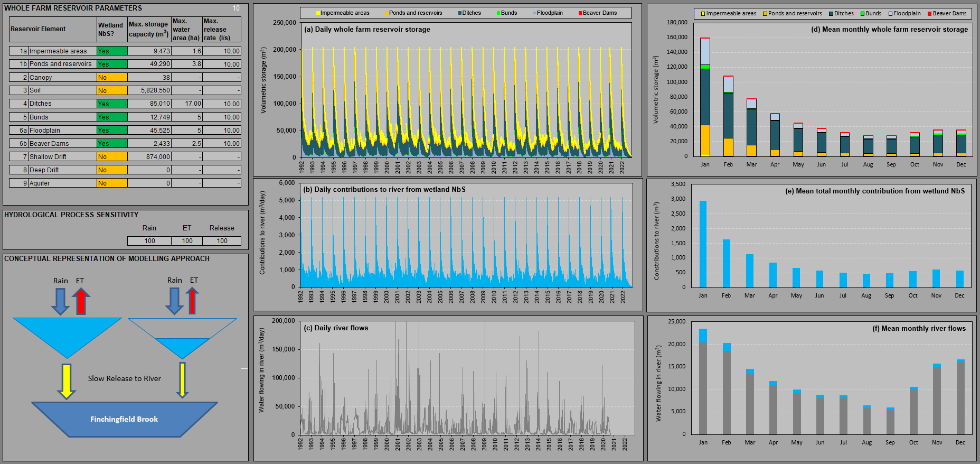
Task: Click the January bar in chart (e)
Action: click(x=703, y=244)
